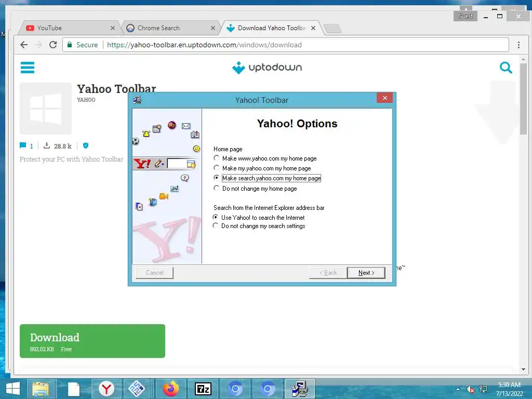Open a new browser tab
Viewport: 532px width, 399px height.
tap(332, 29)
